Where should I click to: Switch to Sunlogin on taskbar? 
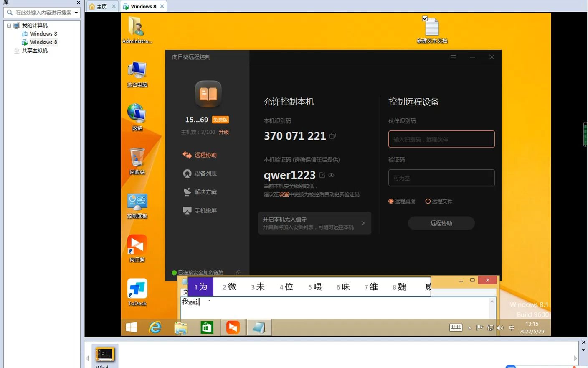click(x=233, y=327)
